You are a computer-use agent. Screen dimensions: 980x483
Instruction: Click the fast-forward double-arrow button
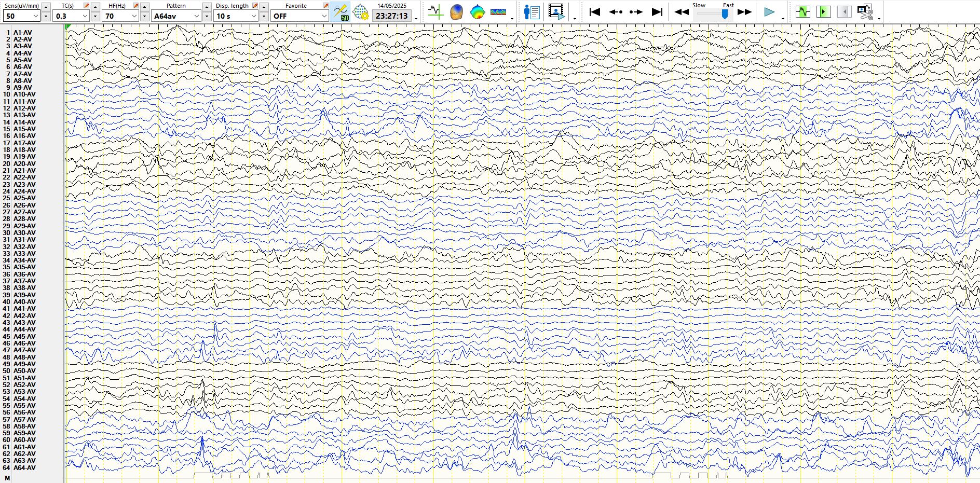point(745,11)
